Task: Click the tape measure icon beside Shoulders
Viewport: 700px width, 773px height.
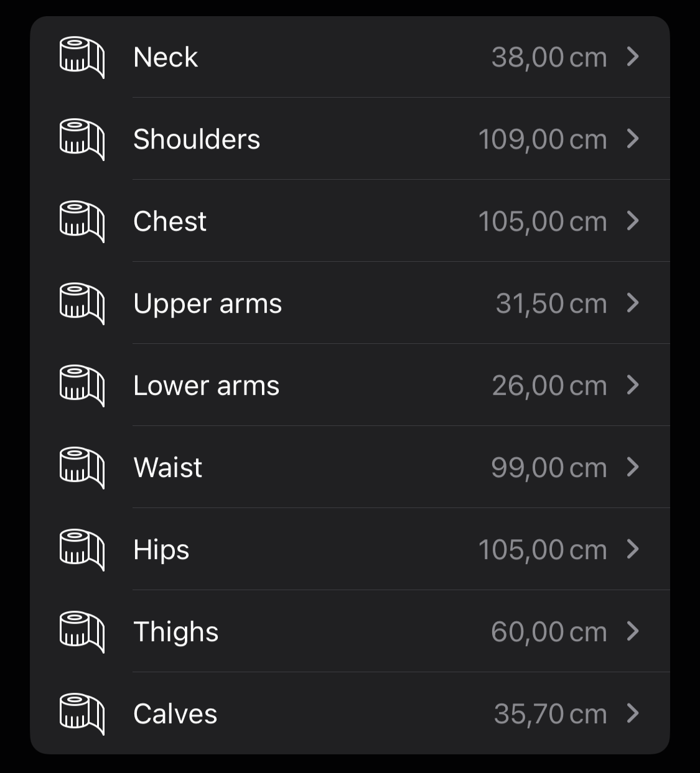Action: [x=82, y=139]
